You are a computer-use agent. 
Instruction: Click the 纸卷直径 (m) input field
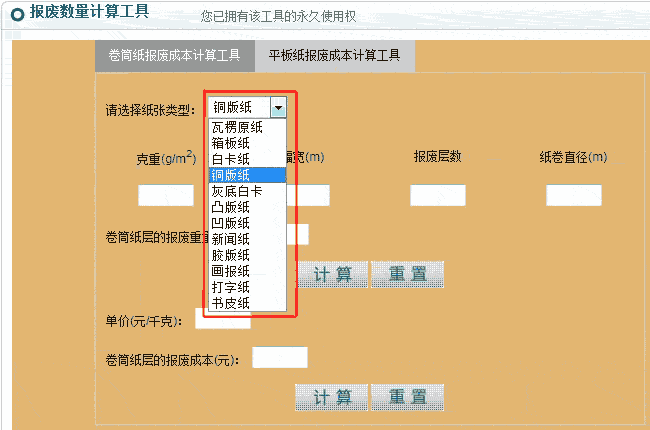tap(573, 195)
